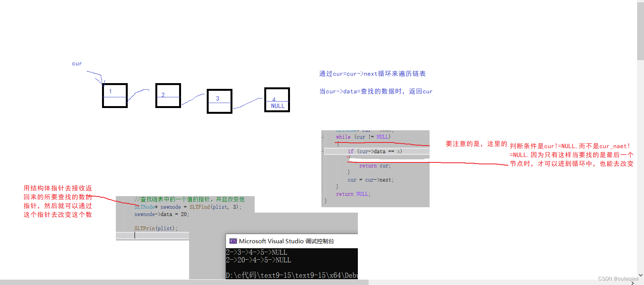The image size is (644, 285).
Task: Click the code line 'SLTPrin(plist);'
Action: [156, 228]
